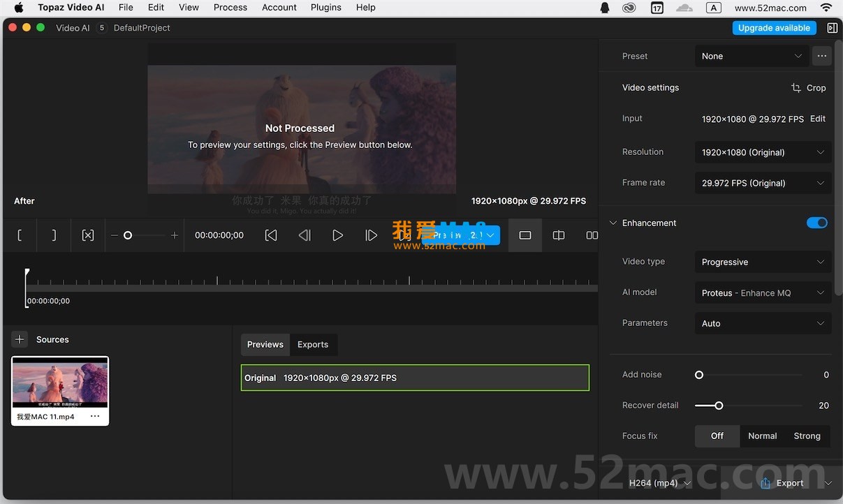Switch to side-by-side view layout
843x504 pixels.
(592, 235)
